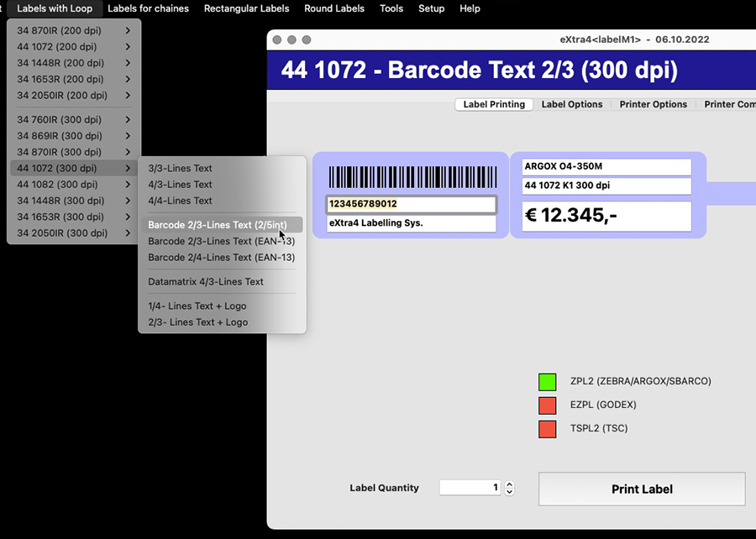The height and width of the screenshot is (539, 756).
Task: Click the price field showing € 12.345,-
Action: pyautogui.click(x=606, y=217)
